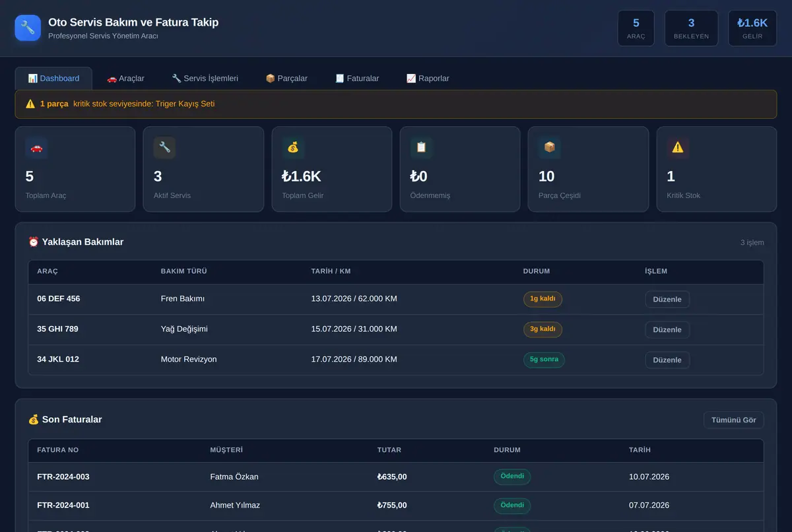The image size is (792, 532).
Task: Click the '1g kaldı' status badge
Action: tap(543, 299)
